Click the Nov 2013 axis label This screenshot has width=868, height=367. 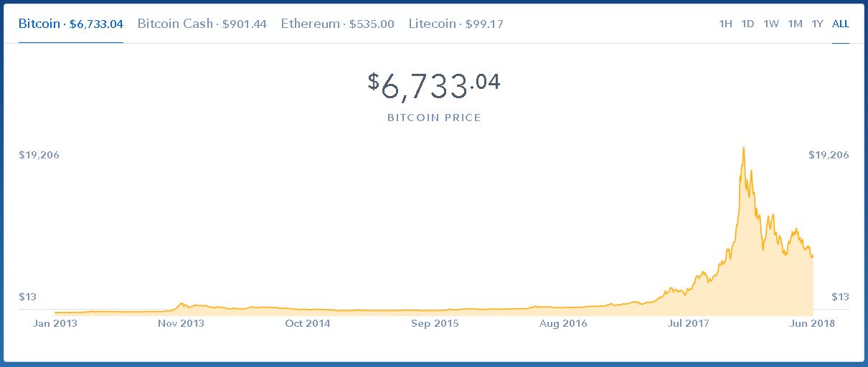(181, 323)
